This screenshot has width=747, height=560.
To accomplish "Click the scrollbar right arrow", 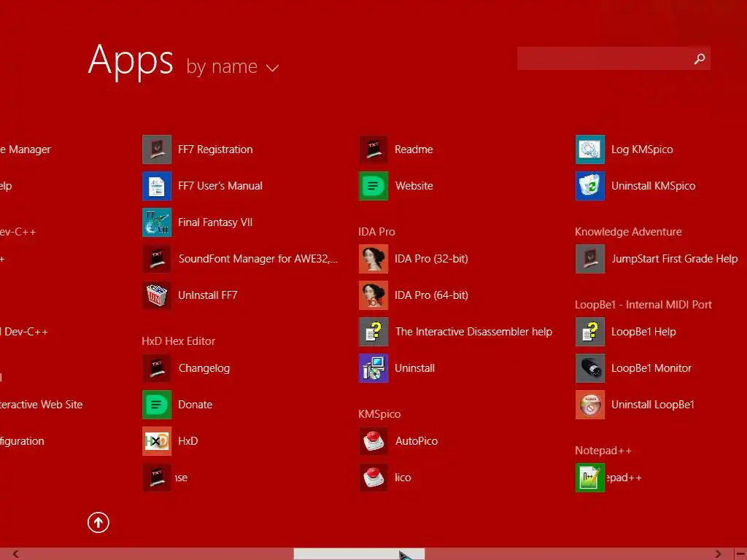I will tap(719, 554).
